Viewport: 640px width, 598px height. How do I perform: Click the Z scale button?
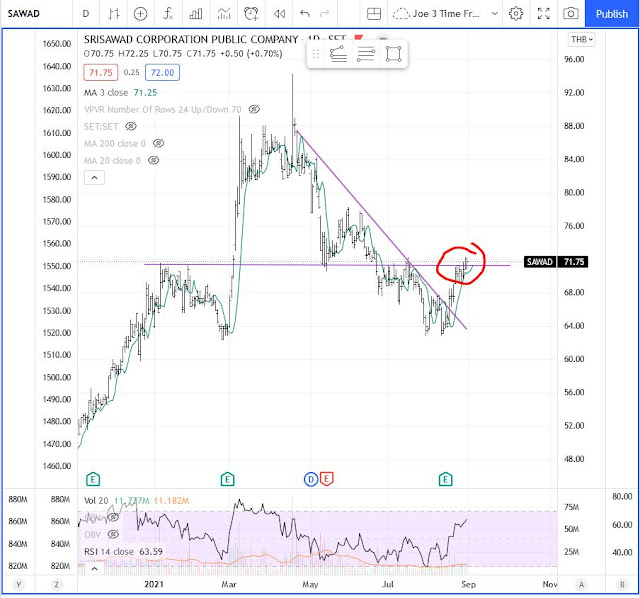tap(56, 585)
